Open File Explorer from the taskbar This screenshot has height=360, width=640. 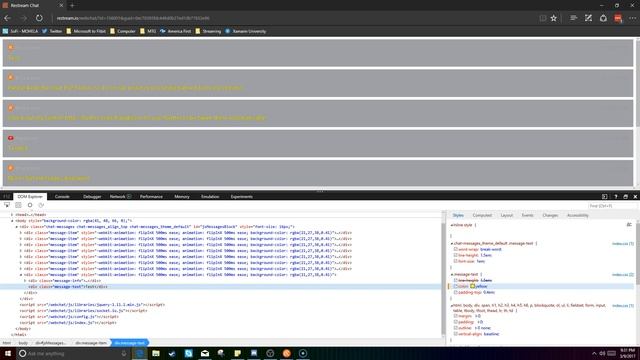pyautogui.click(x=156, y=353)
